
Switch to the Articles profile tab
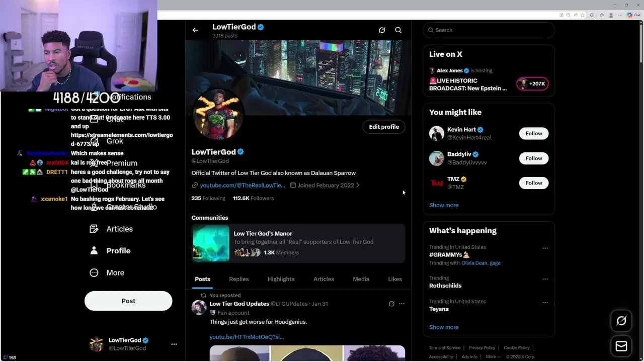click(x=324, y=279)
